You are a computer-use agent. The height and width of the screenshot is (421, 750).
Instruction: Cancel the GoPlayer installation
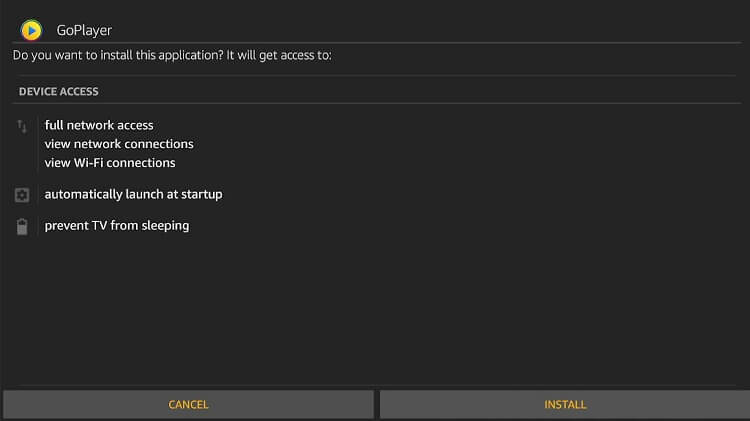[188, 404]
